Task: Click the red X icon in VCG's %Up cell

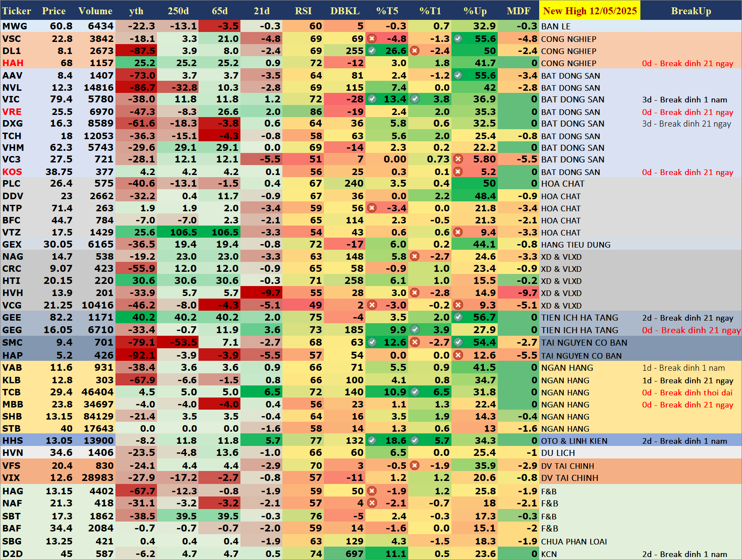Action: click(458, 305)
